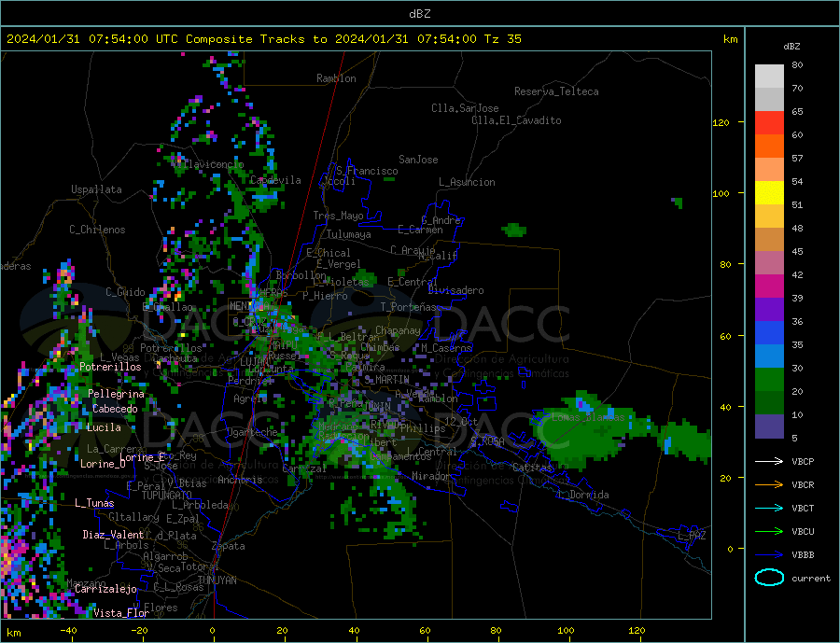Click the 'Vista_Flor' map label
Viewport: 840px width, 643px height.
click(x=121, y=613)
